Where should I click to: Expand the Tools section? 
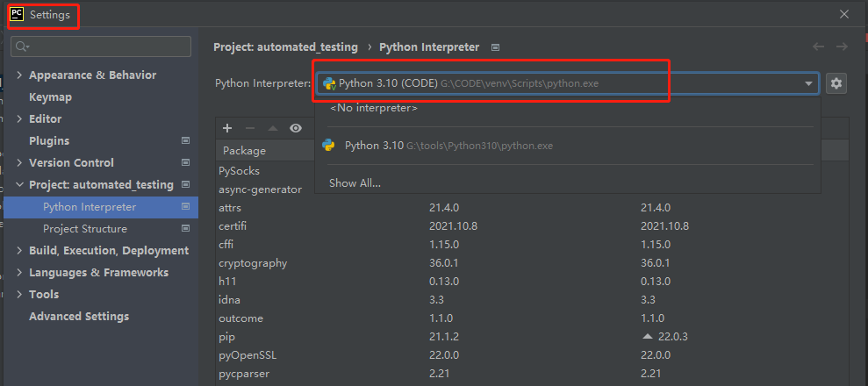click(x=19, y=294)
